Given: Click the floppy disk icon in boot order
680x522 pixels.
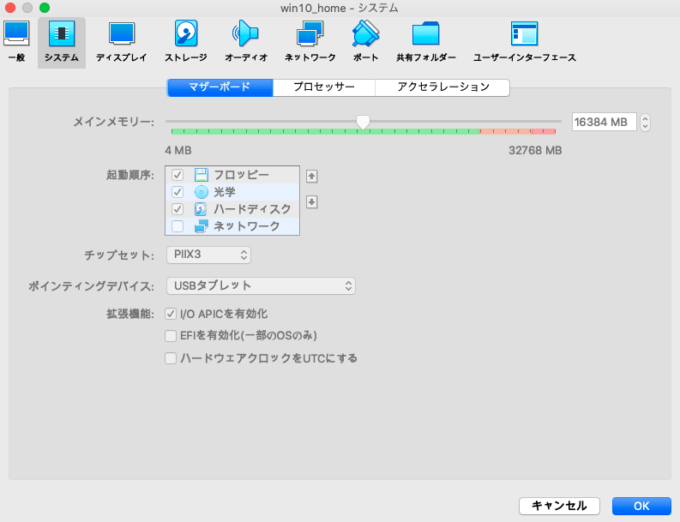Looking at the screenshot, I should [201, 175].
